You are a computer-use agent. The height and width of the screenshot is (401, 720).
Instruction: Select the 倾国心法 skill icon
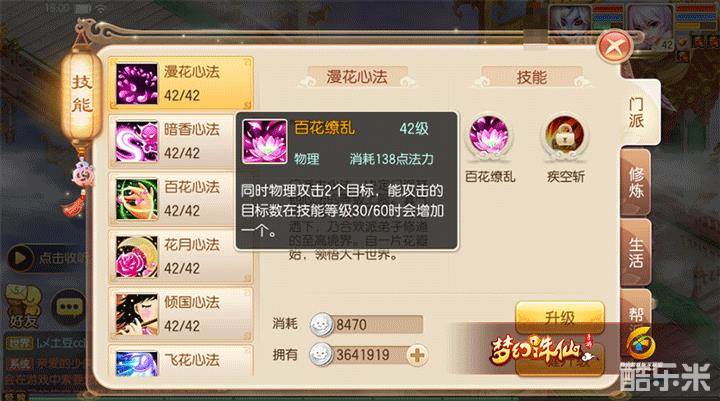(x=136, y=315)
